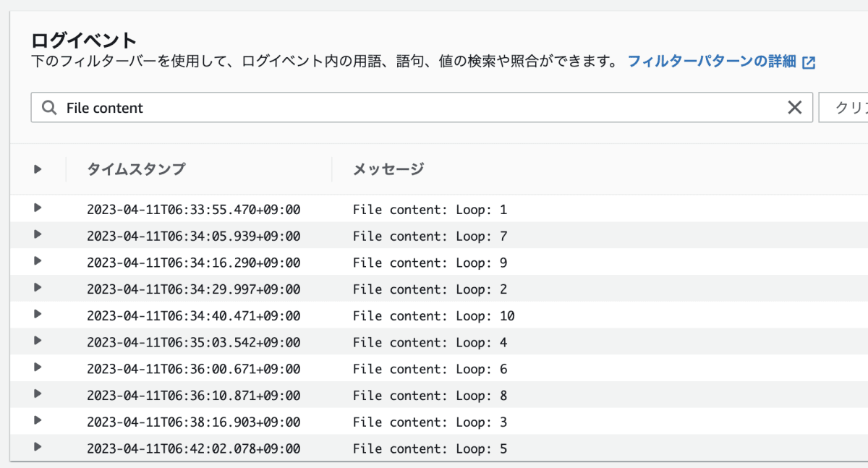Screen dimensions: 868x468
Task: Open フィルターパターンの詳細 link
Action: (x=711, y=61)
